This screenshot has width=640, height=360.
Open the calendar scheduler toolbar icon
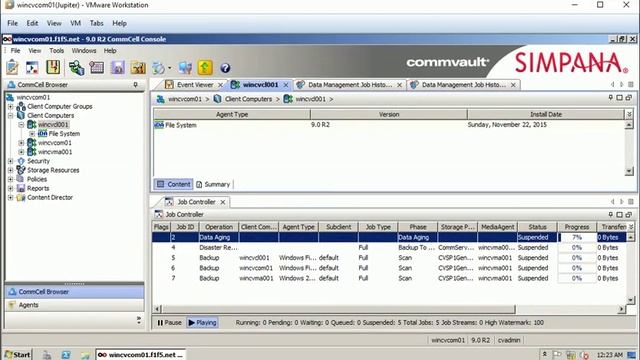[x=97, y=67]
